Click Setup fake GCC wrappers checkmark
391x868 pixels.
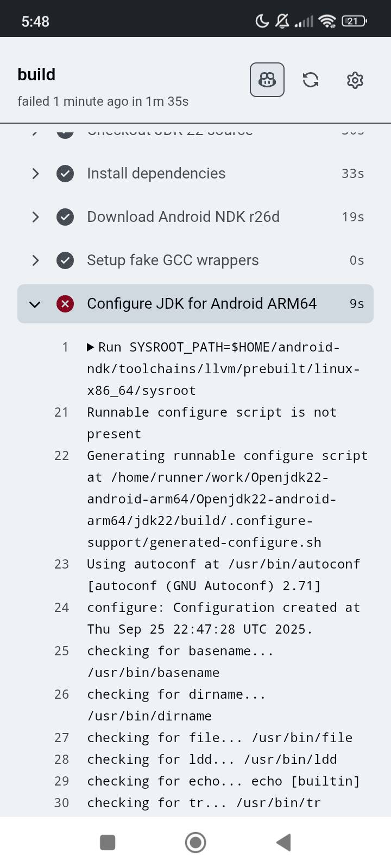[x=65, y=260]
